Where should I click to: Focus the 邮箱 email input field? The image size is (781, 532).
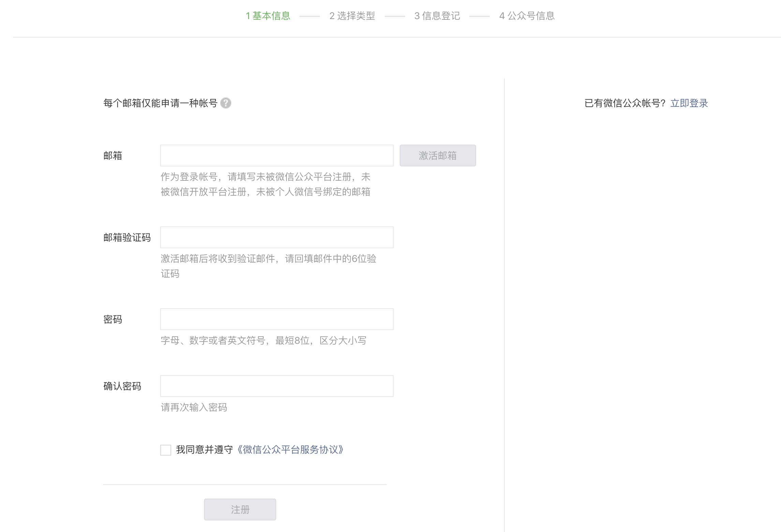point(277,156)
